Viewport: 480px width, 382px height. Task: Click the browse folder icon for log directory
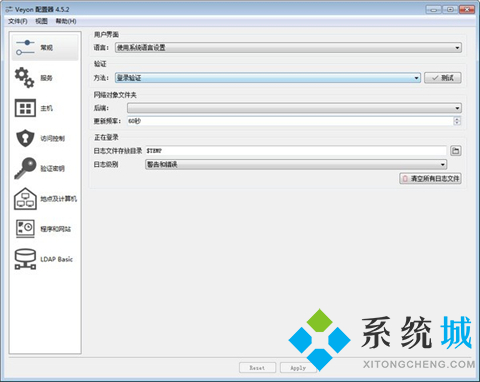pos(456,151)
